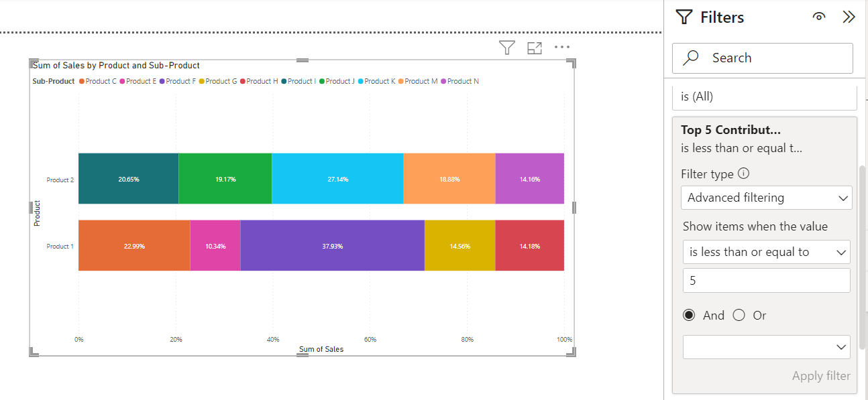The height and width of the screenshot is (400, 868).
Task: Select the 27.14% light blue bar segment
Action: [337, 178]
